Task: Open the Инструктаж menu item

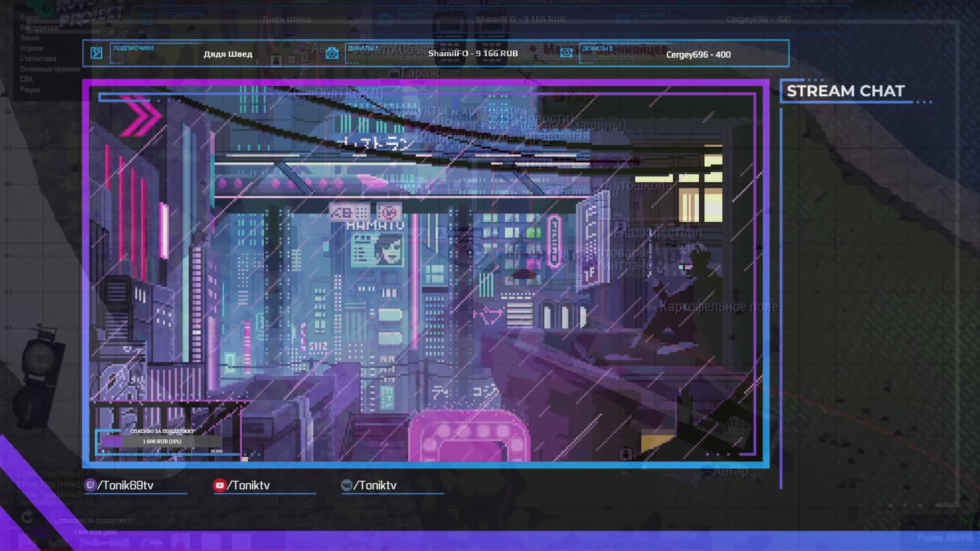Action: (39, 28)
